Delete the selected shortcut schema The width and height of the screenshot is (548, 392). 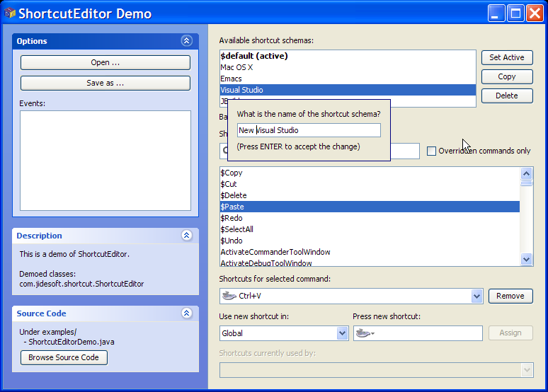(507, 96)
